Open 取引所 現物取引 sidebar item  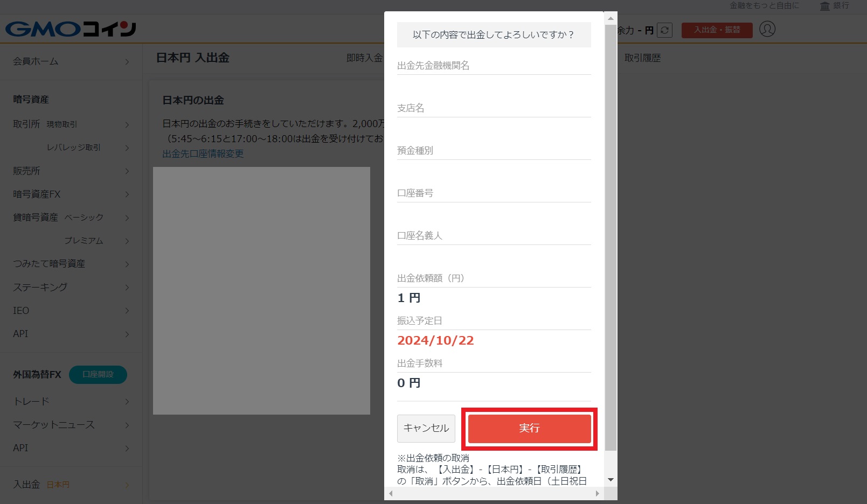71,124
